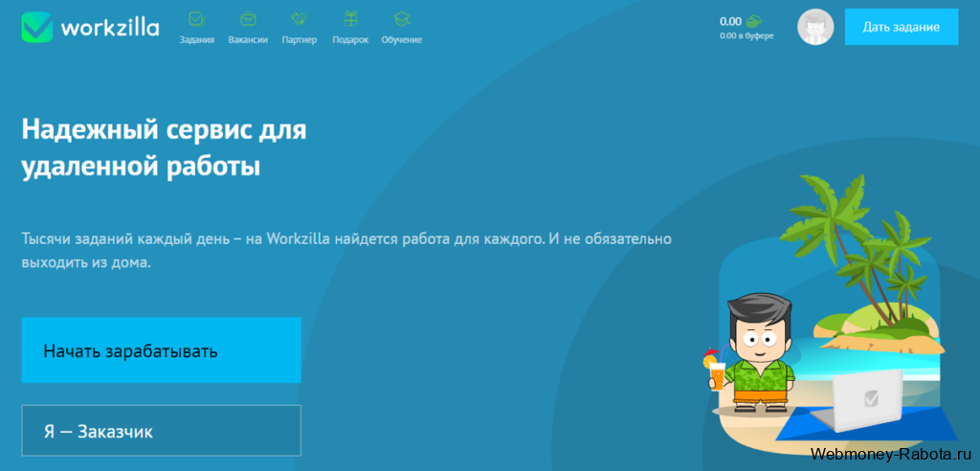This screenshot has height=471, width=980.
Task: Go to the Вакансии menu label
Action: [x=248, y=39]
